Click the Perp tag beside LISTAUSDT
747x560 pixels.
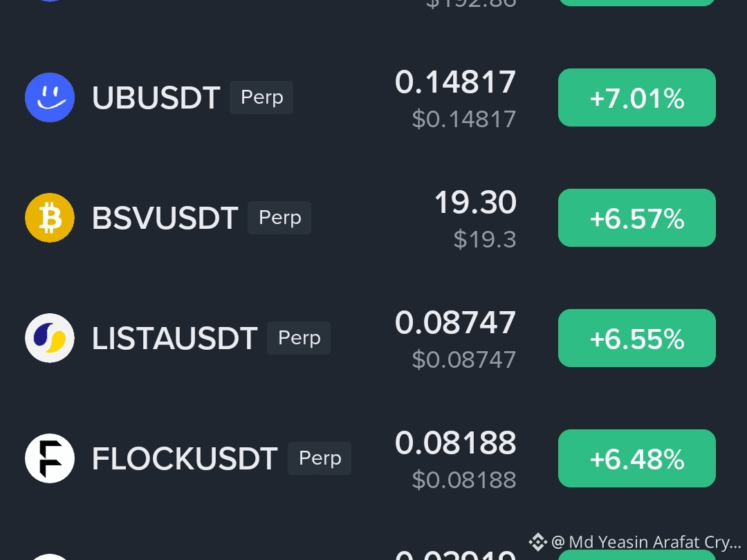pos(299,338)
